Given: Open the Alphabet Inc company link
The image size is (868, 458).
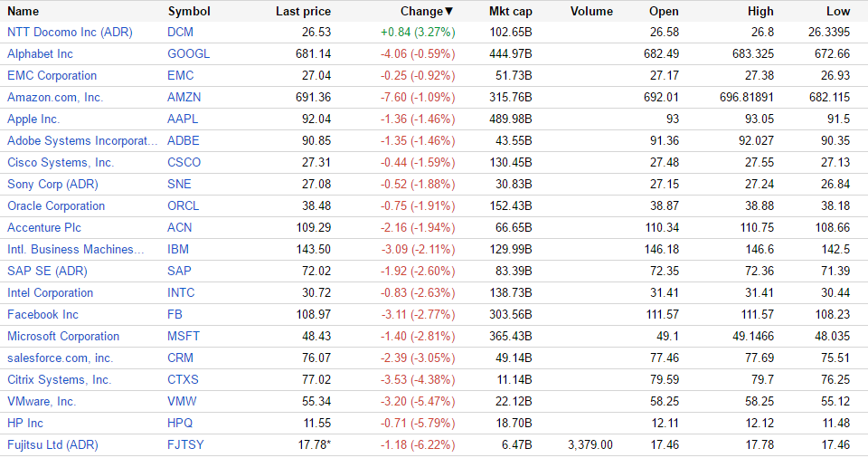Looking at the screenshot, I should [x=40, y=53].
